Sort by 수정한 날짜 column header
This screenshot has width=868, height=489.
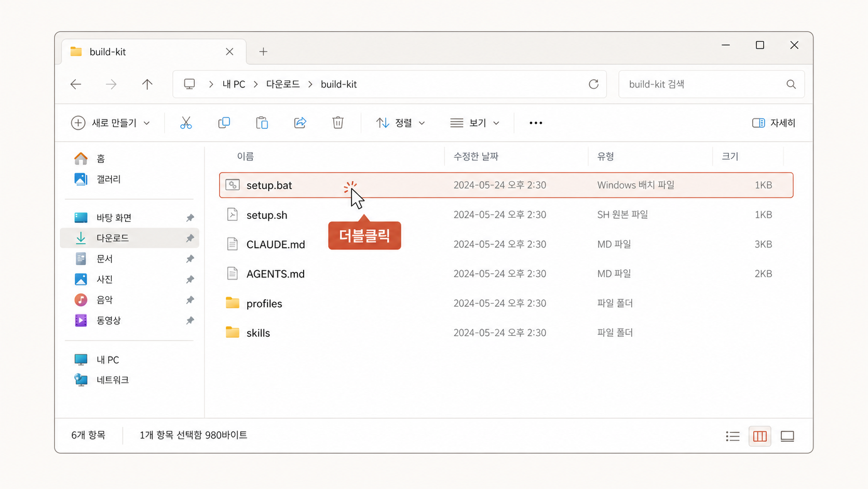476,156
